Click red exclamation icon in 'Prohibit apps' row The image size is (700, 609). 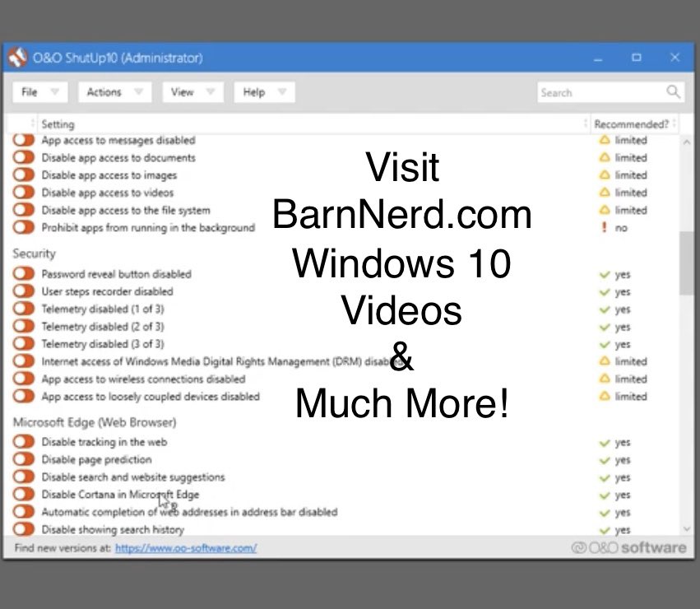click(605, 227)
